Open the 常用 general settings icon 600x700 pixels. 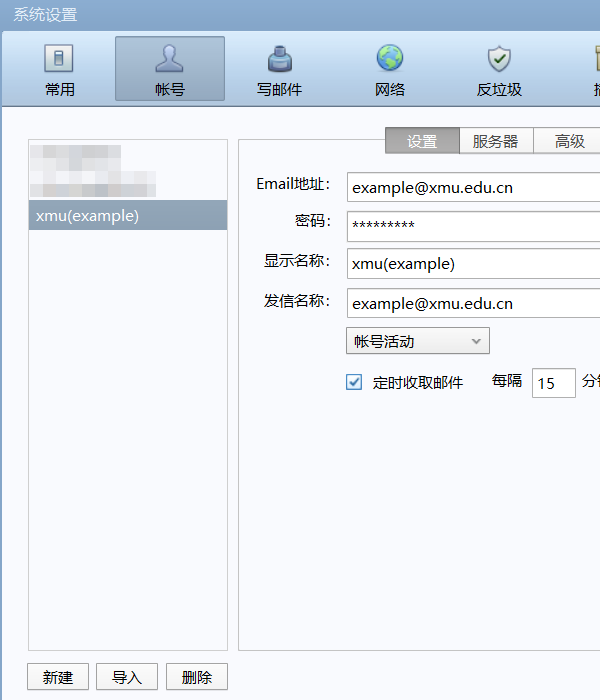(x=59, y=69)
